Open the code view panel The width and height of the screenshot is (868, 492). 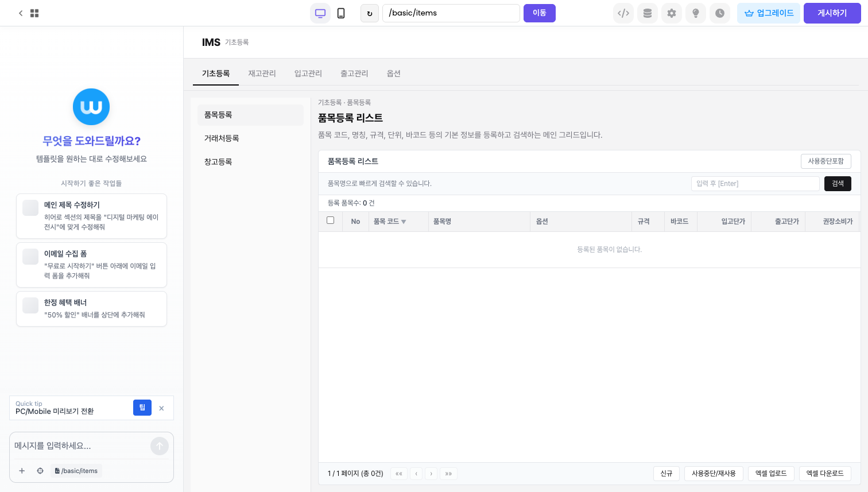623,13
